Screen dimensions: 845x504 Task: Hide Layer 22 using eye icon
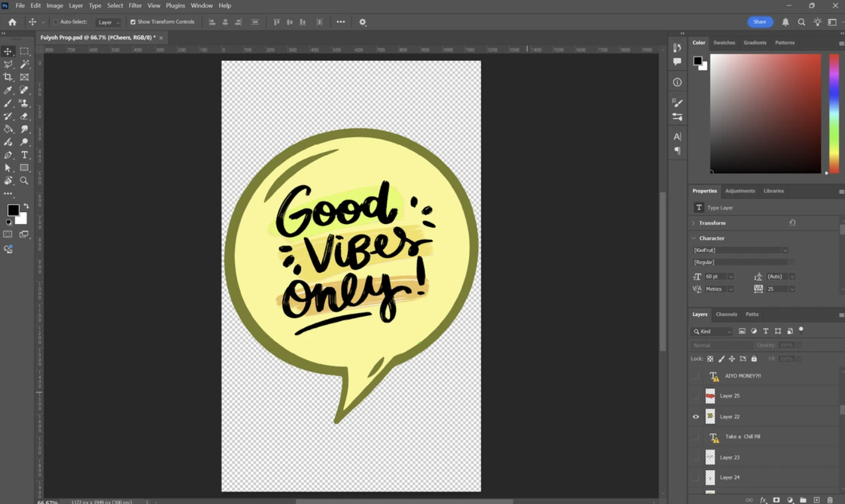point(696,417)
